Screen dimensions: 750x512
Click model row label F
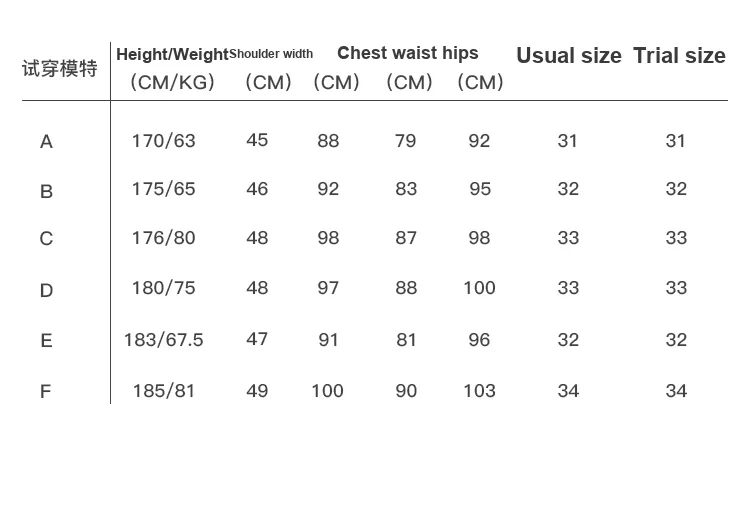[x=45, y=392]
